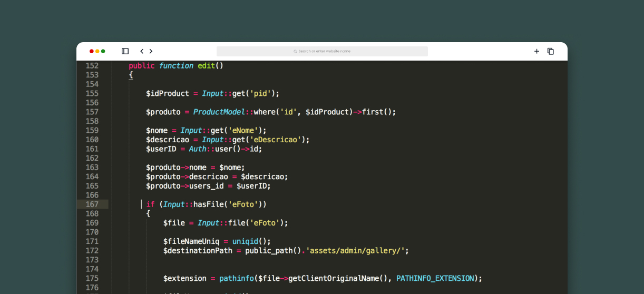Click the 'assets/admin/gallery/' path string
The image size is (644, 294).
point(357,251)
